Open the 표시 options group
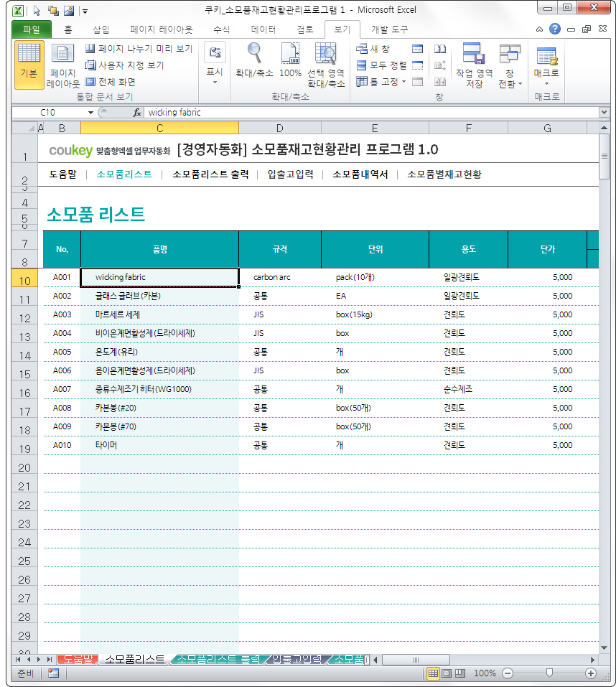The image size is (616, 687). point(215,65)
